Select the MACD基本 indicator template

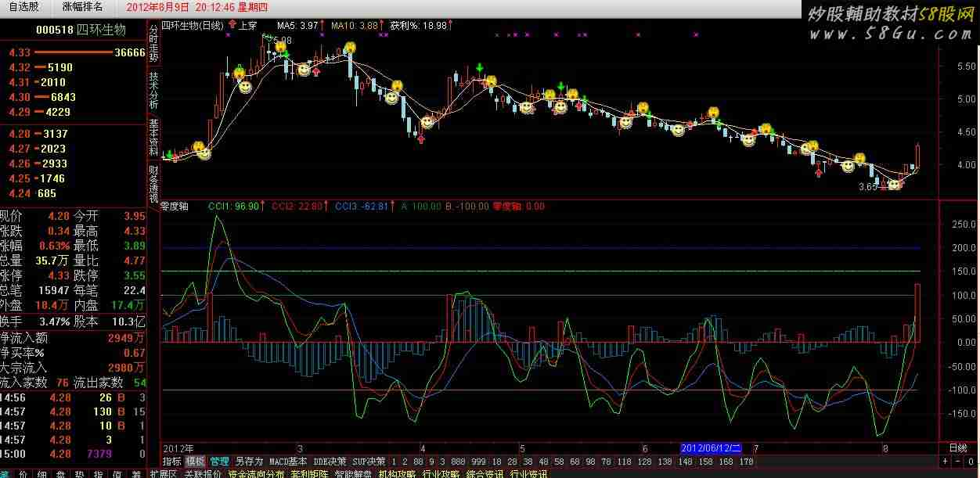coord(287,462)
